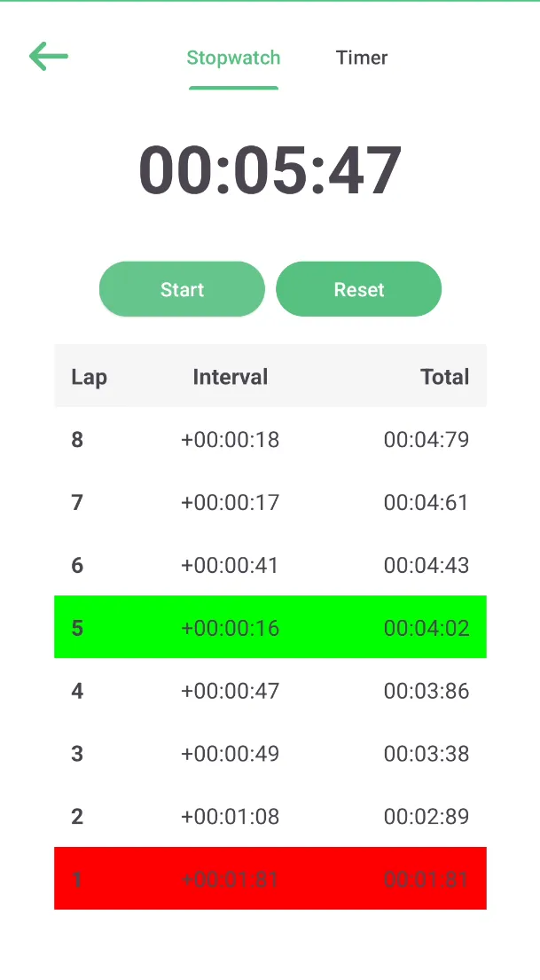Select the Stopwatch tab
The width and height of the screenshot is (540, 980).
(x=233, y=58)
